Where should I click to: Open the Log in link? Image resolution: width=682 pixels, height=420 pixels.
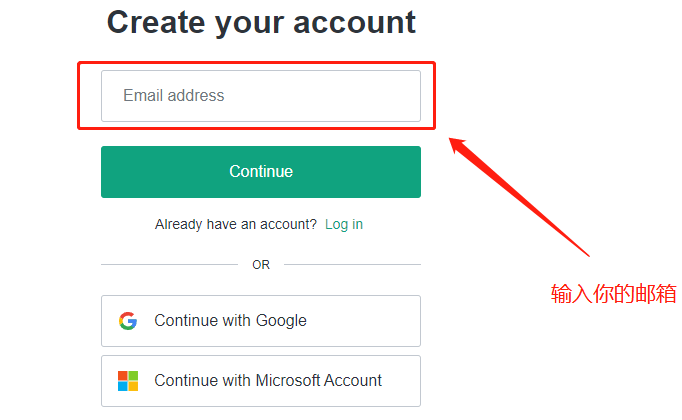click(x=343, y=224)
